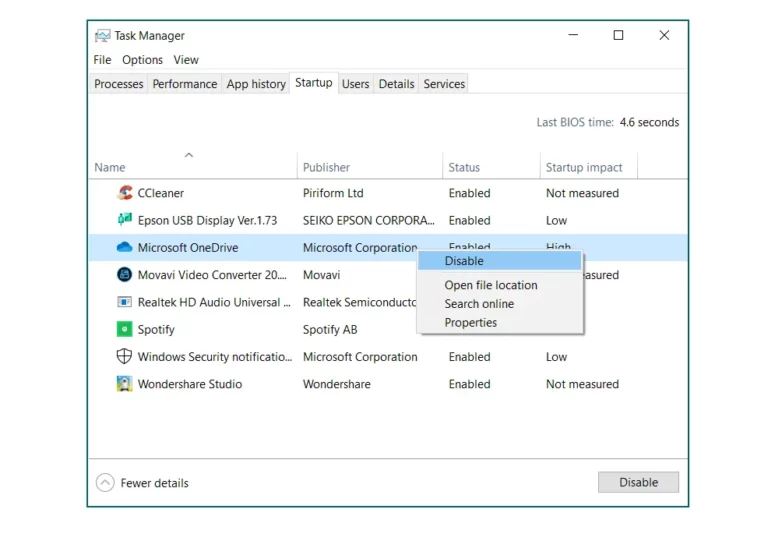Choose Properties in the context menu

click(x=471, y=322)
